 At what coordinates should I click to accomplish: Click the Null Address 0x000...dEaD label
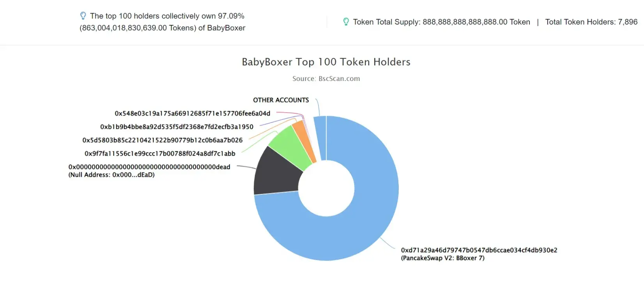pos(111,175)
